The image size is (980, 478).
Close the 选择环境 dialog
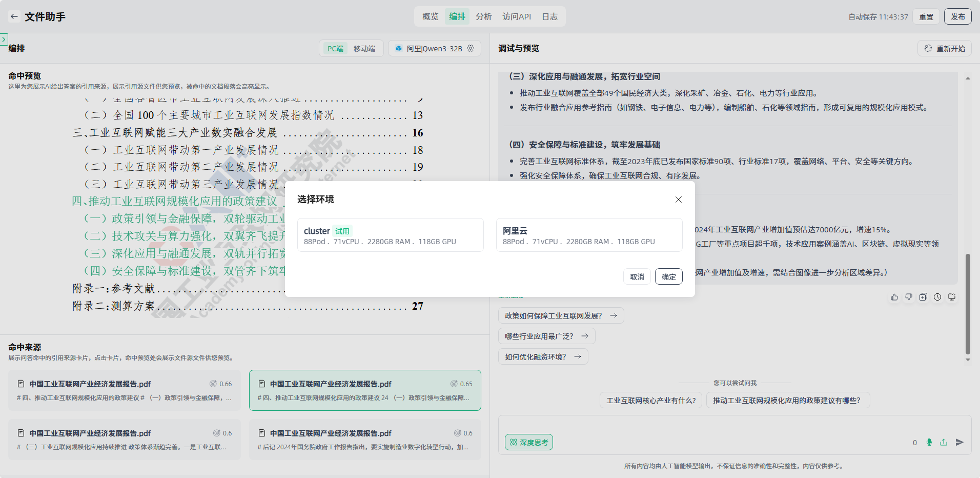678,200
